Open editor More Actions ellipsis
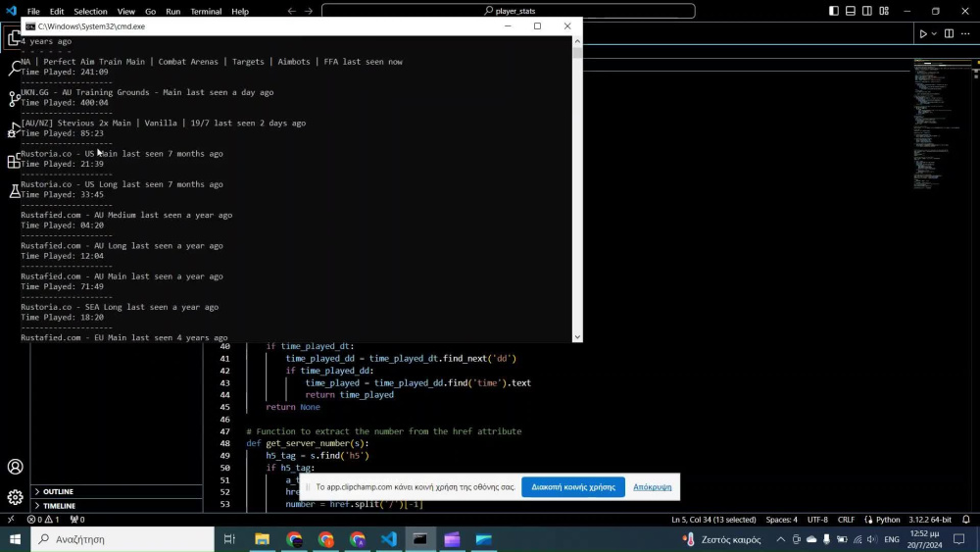Viewport: 980px width, 552px height. [x=965, y=33]
